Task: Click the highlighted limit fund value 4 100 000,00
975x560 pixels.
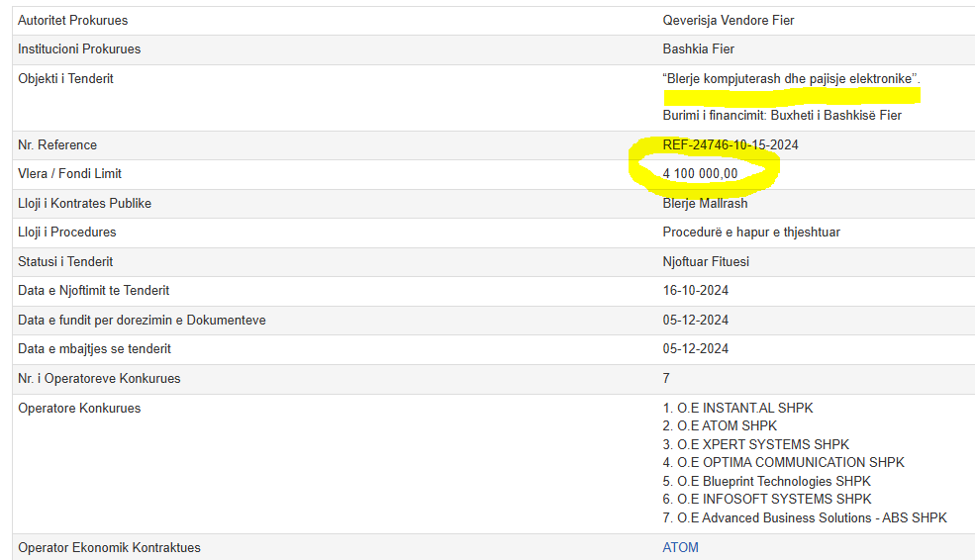Action: 700,174
